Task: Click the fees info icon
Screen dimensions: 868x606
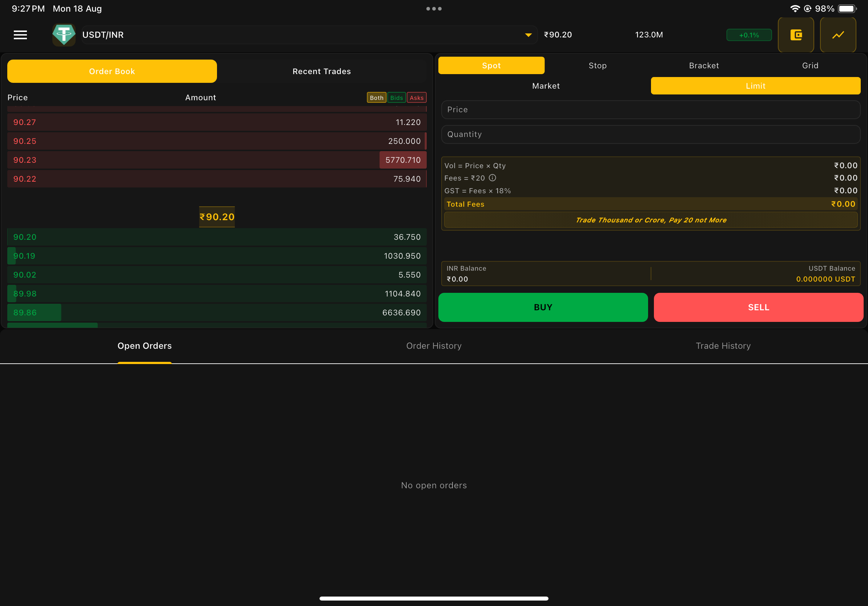Action: tap(492, 178)
